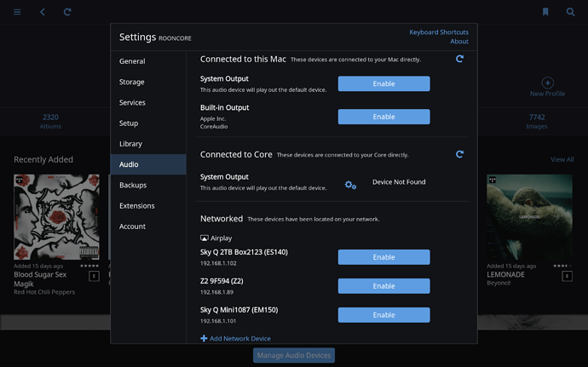This screenshot has height=367, width=588.
Task: Refresh the Connected to this Mac devices
Action: coord(459,59)
